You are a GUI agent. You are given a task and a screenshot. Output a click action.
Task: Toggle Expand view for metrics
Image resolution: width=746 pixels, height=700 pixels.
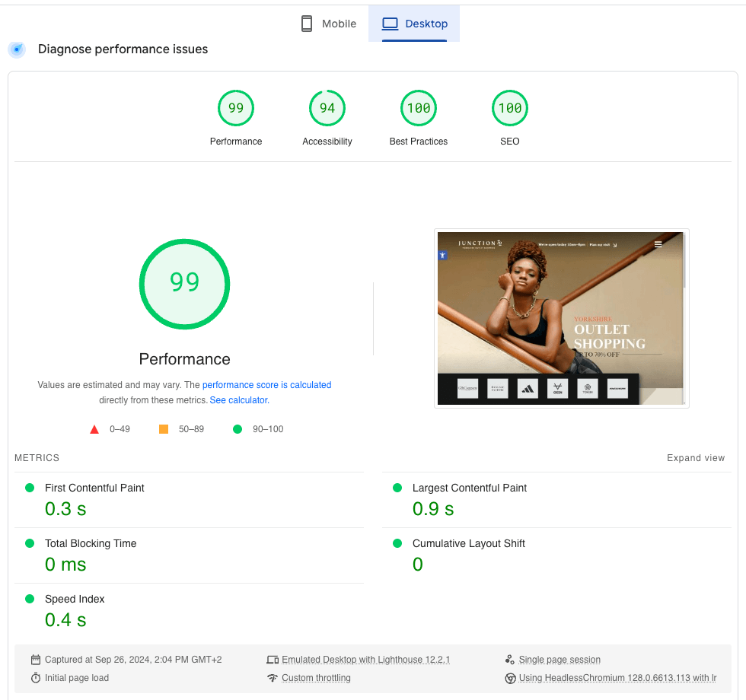click(x=696, y=458)
